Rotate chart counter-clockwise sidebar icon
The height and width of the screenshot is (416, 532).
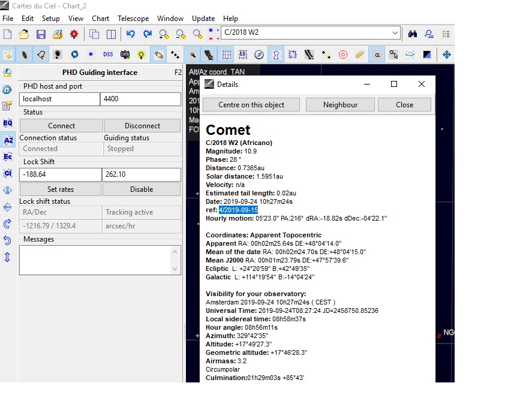(7, 240)
